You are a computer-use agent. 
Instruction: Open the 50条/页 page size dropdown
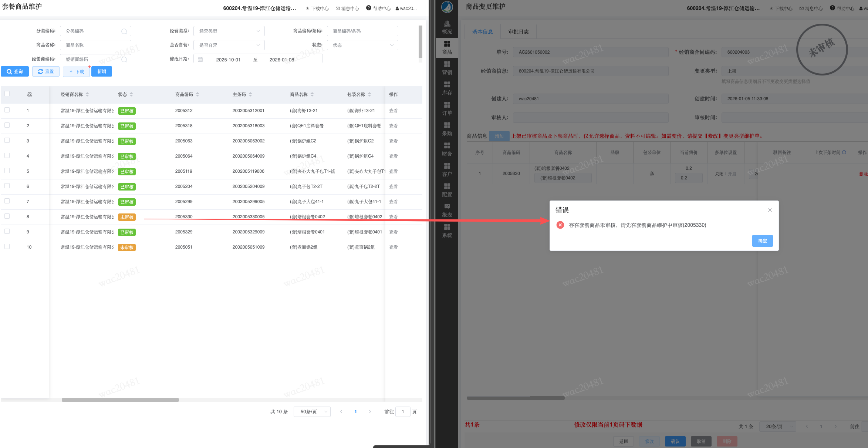coord(312,412)
